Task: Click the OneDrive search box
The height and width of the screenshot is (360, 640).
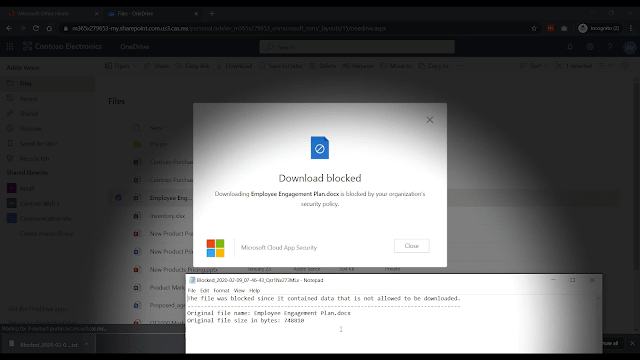Action: coord(357,47)
